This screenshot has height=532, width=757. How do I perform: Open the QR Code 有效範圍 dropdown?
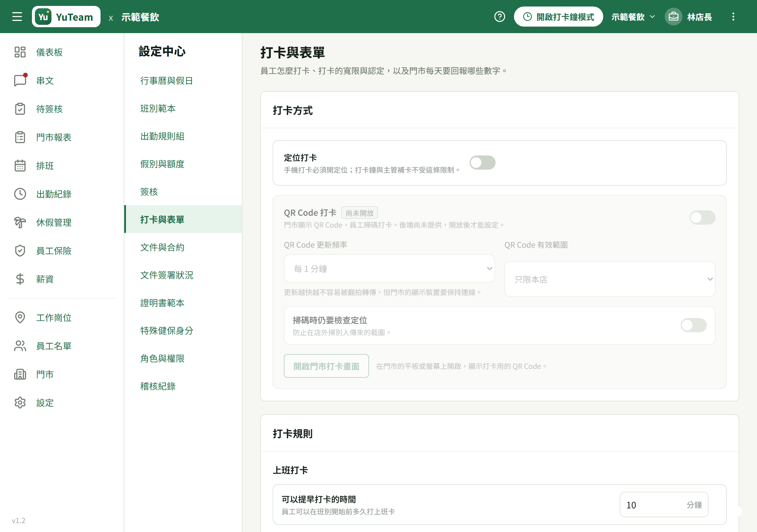click(610, 279)
